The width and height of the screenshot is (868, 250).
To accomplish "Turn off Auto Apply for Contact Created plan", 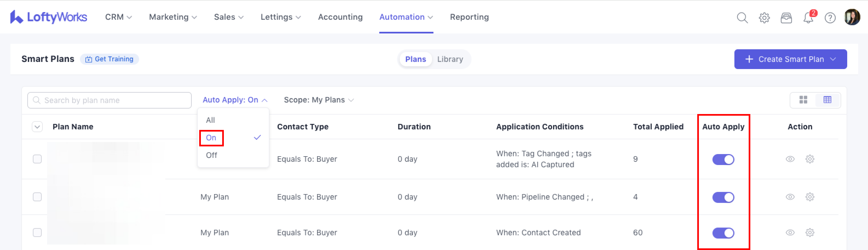I will [x=723, y=233].
